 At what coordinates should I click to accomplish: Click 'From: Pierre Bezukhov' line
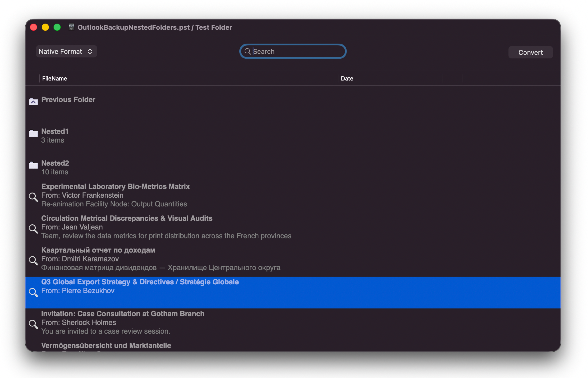pos(78,291)
